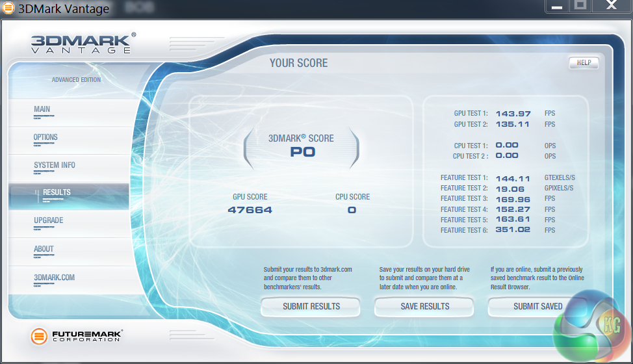
Task: Maximize the 3DMark Vantage window
Action: point(580,5)
